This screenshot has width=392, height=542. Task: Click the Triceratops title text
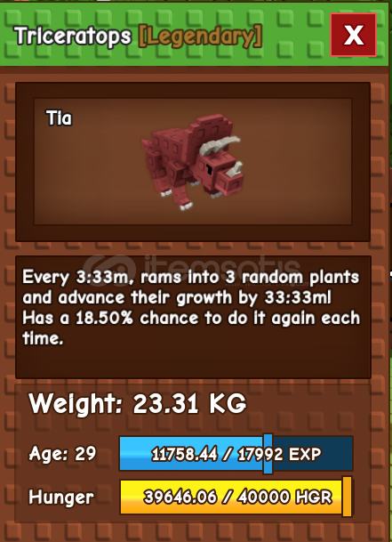tap(73, 36)
